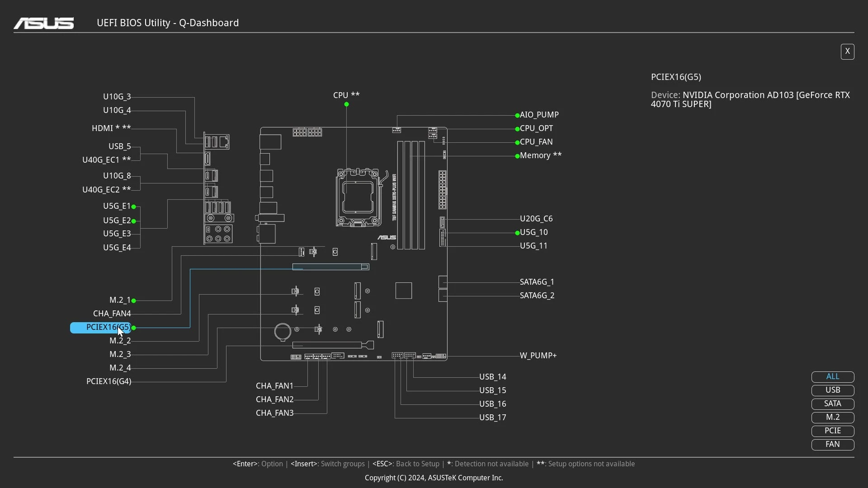
Task: Open the CHA_FAN3 header entry
Action: (274, 413)
